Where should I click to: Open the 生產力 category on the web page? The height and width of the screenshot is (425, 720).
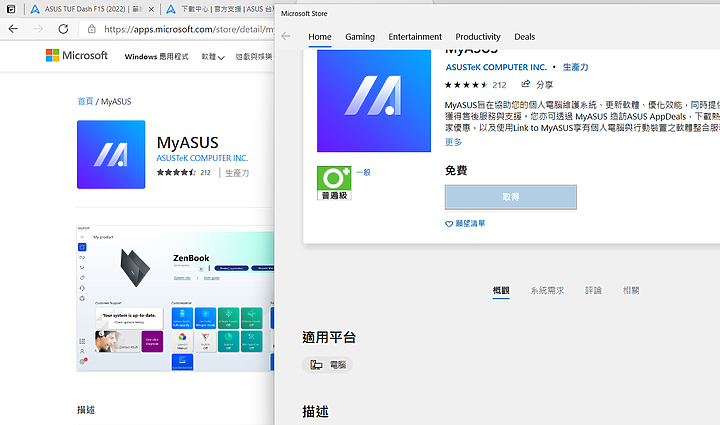coord(237,173)
